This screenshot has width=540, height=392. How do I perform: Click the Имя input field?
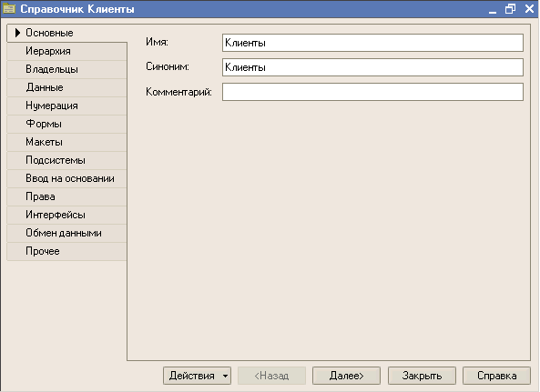pyautogui.click(x=372, y=43)
